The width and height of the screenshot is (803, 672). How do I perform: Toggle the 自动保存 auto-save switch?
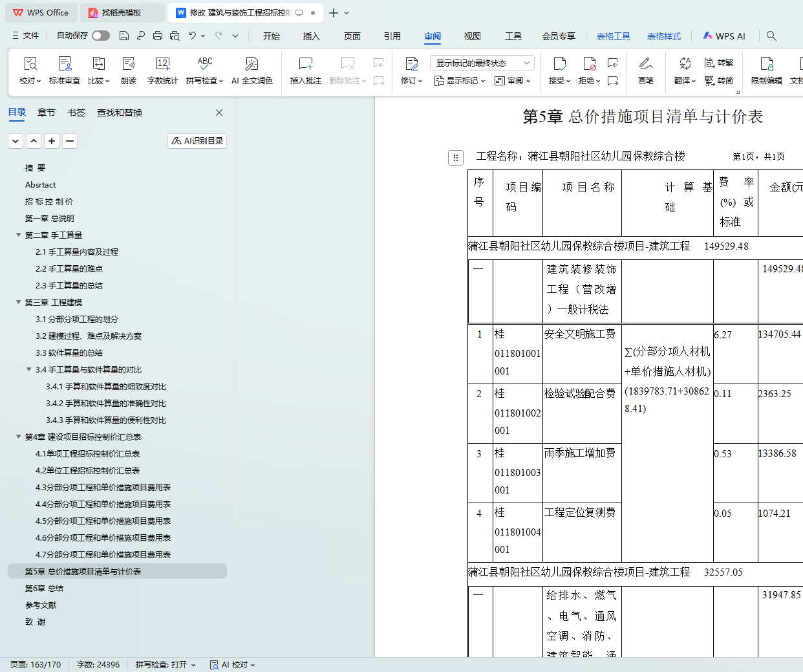coord(100,36)
